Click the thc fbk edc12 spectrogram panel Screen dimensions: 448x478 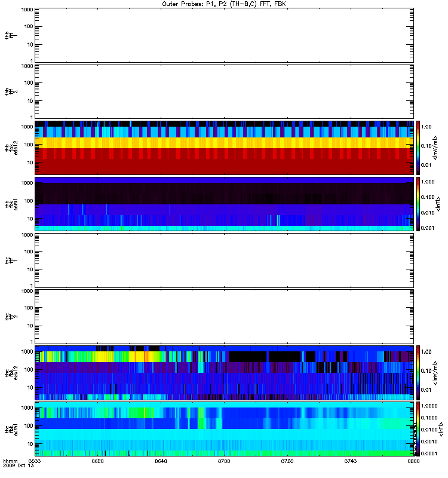[225, 372]
